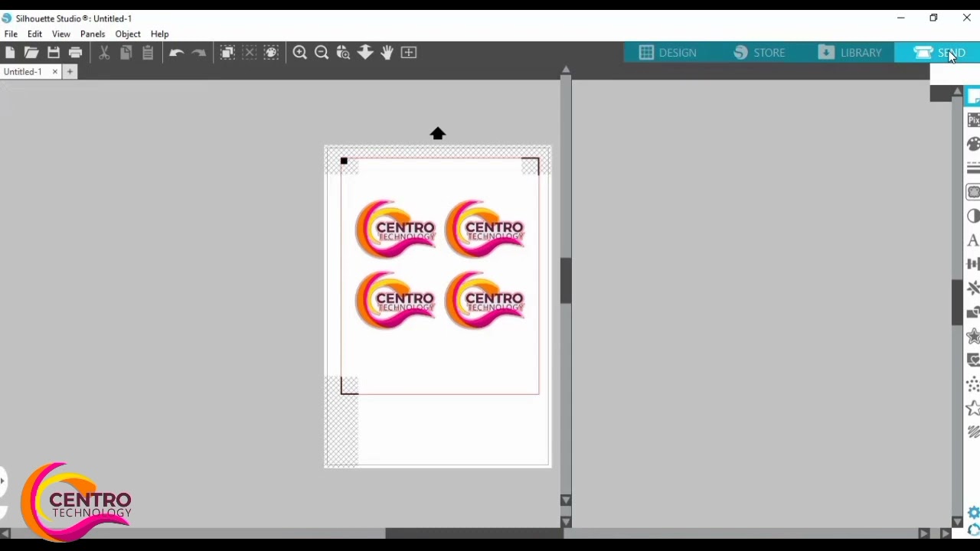The height and width of the screenshot is (551, 980).
Task: Click the right panel scrollbar down arrow
Action: click(957, 522)
